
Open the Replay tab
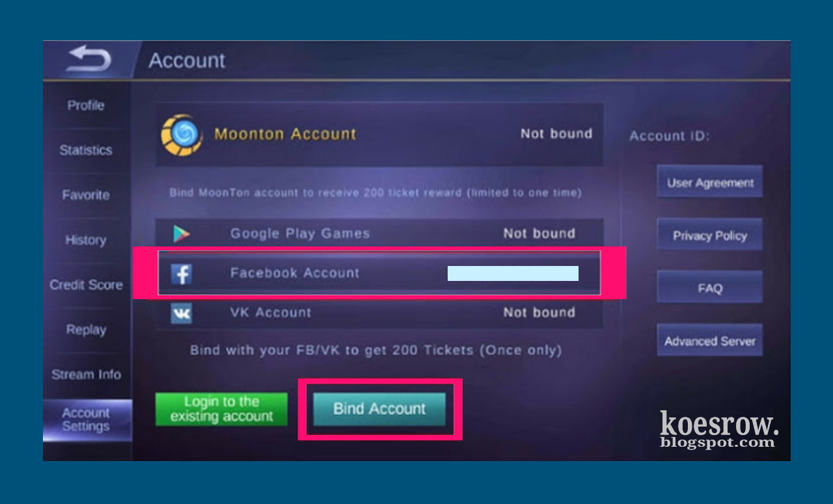pyautogui.click(x=86, y=330)
